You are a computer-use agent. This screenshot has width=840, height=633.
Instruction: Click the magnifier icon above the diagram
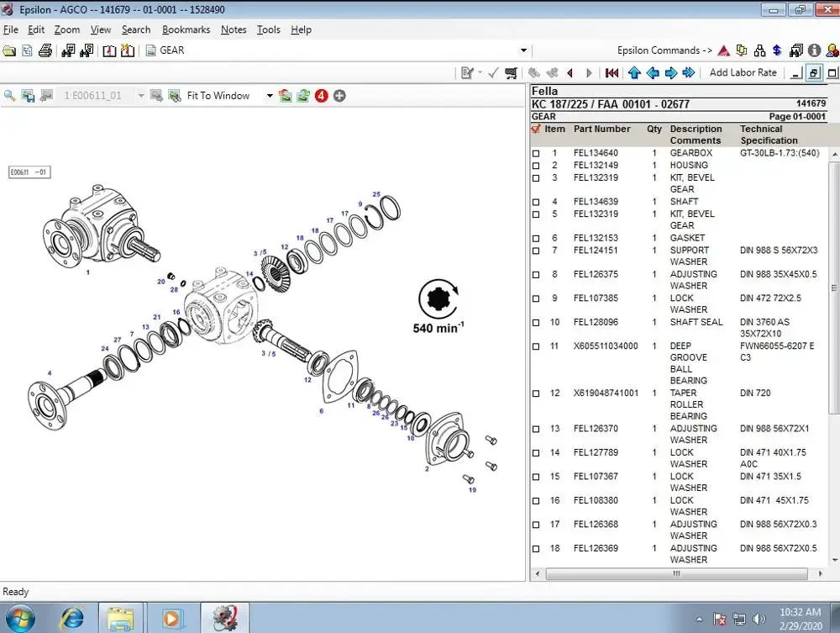[x=10, y=96]
